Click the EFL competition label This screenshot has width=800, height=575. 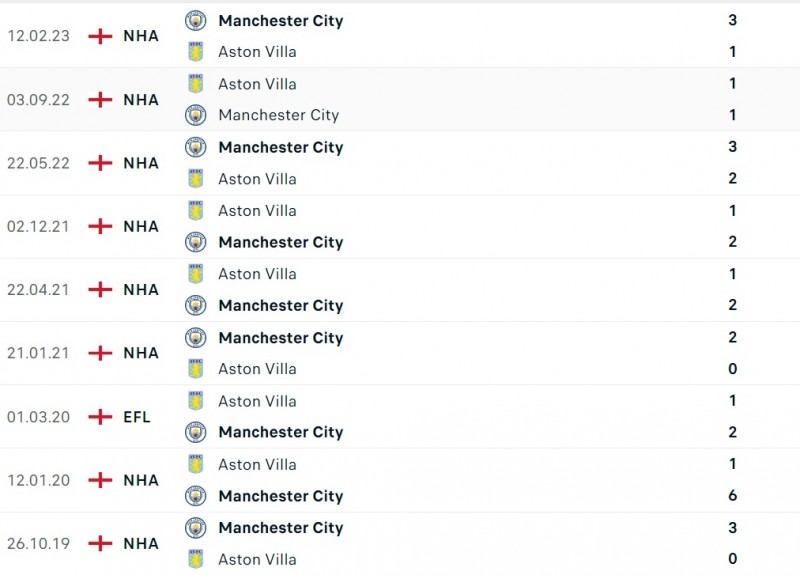click(137, 417)
